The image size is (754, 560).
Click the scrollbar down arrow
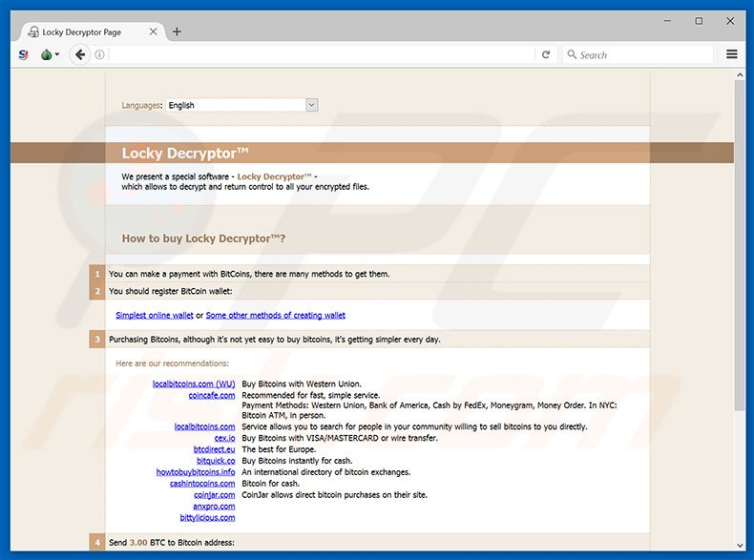pyautogui.click(x=740, y=546)
